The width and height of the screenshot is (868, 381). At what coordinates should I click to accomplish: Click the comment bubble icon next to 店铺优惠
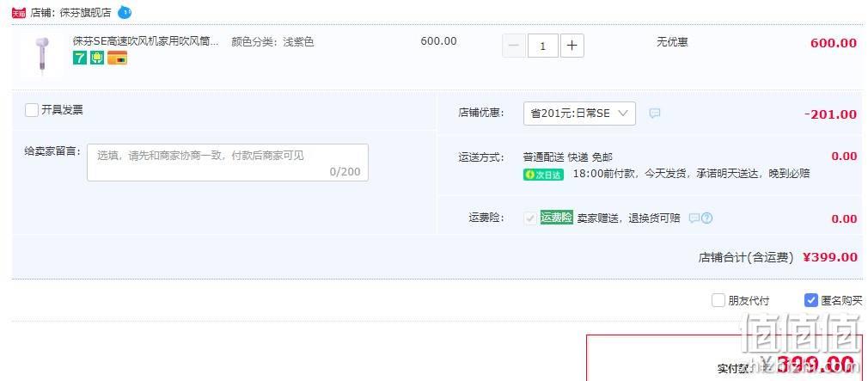pos(654,114)
